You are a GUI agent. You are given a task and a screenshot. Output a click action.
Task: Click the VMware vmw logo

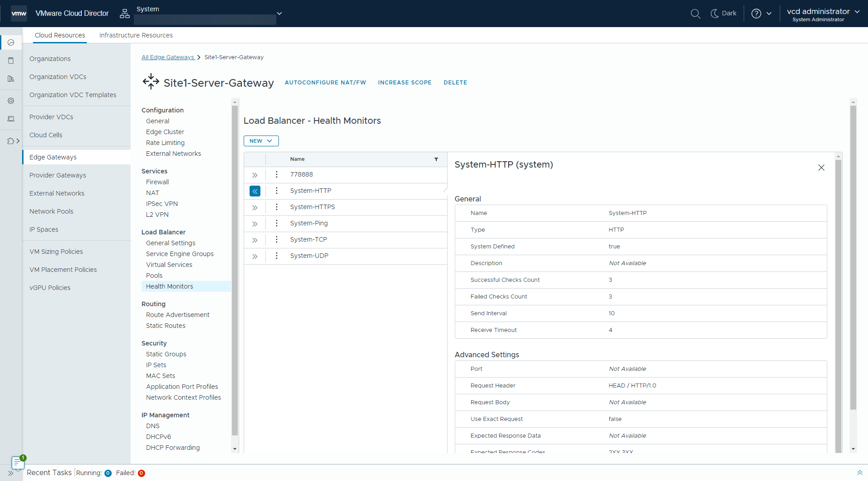click(x=19, y=14)
